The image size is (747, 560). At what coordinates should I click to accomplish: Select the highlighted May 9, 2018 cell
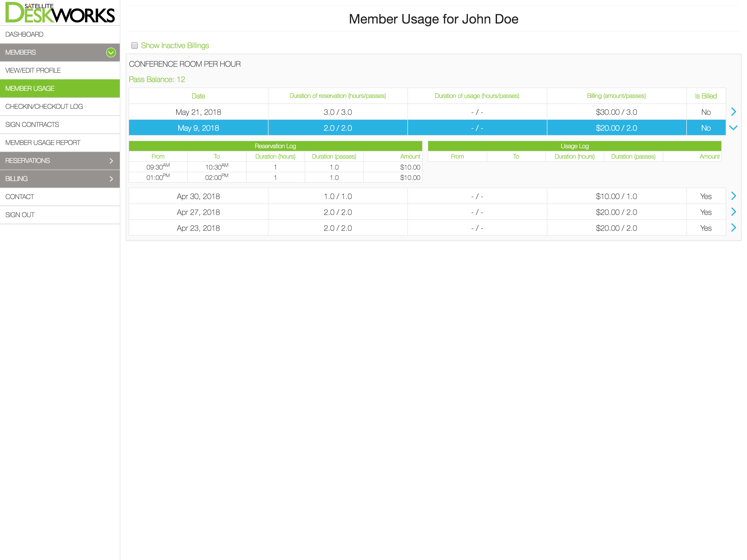(198, 128)
